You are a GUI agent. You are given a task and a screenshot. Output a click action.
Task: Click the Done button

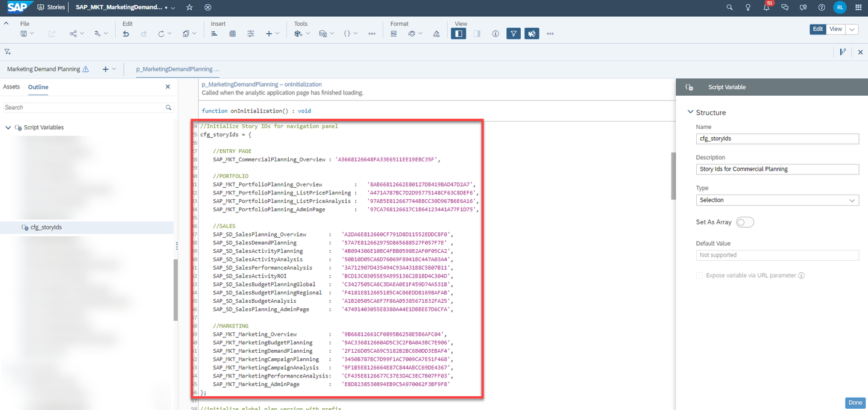click(x=855, y=403)
